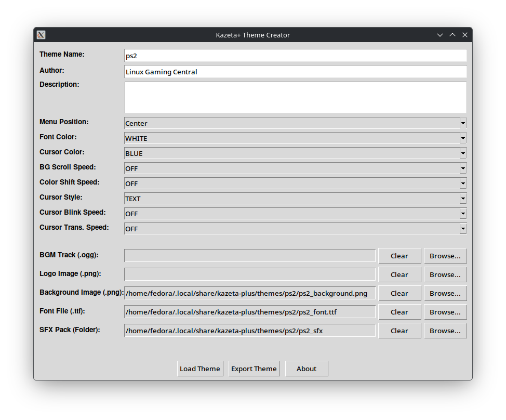The height and width of the screenshot is (420, 506).
Task: Choose a Cursor Style from dropdown
Action: (295, 199)
